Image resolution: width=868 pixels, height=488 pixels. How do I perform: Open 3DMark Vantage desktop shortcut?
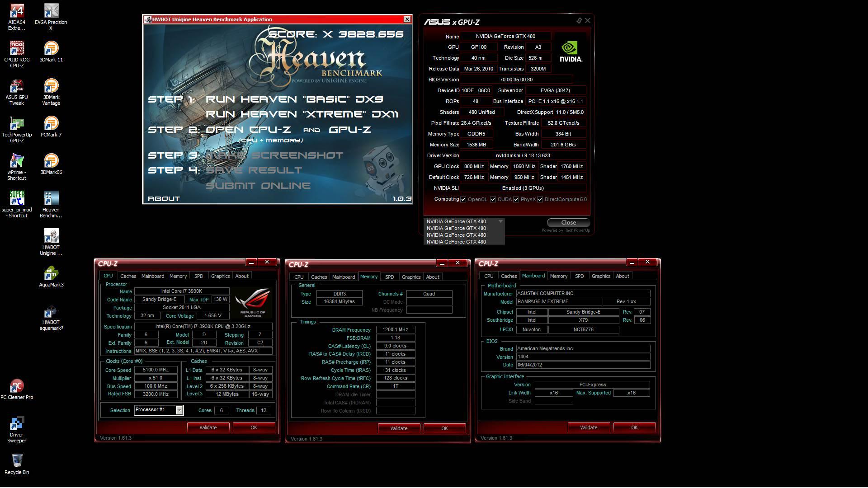point(51,92)
